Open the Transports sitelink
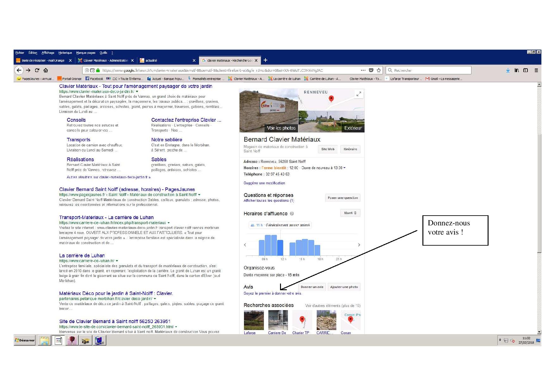 pos(78,139)
